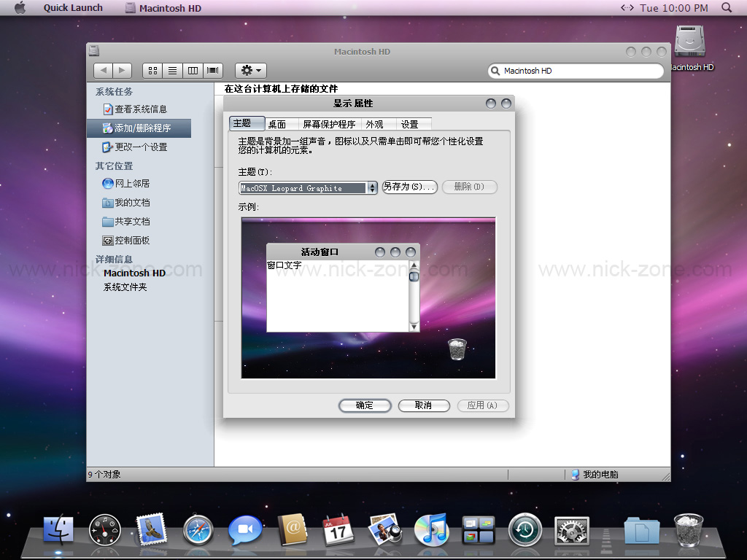
Task: Launch Safari compass in dock
Action: [x=198, y=529]
